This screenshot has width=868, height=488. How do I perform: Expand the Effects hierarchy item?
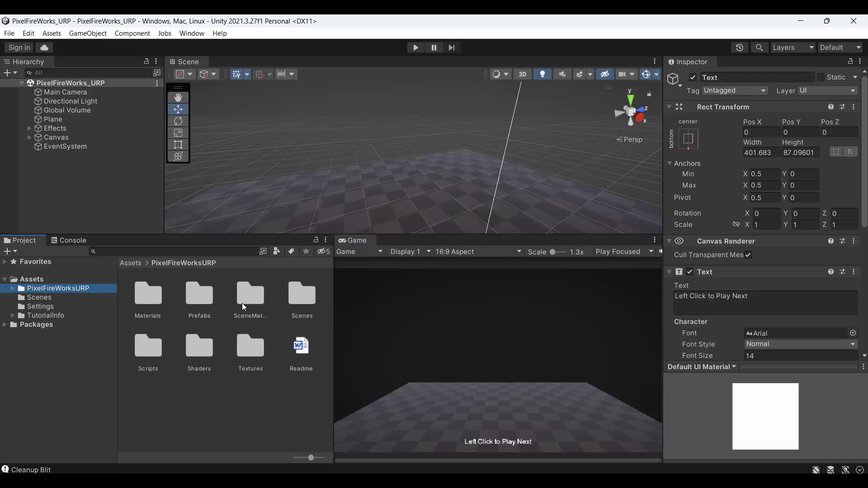coord(29,128)
